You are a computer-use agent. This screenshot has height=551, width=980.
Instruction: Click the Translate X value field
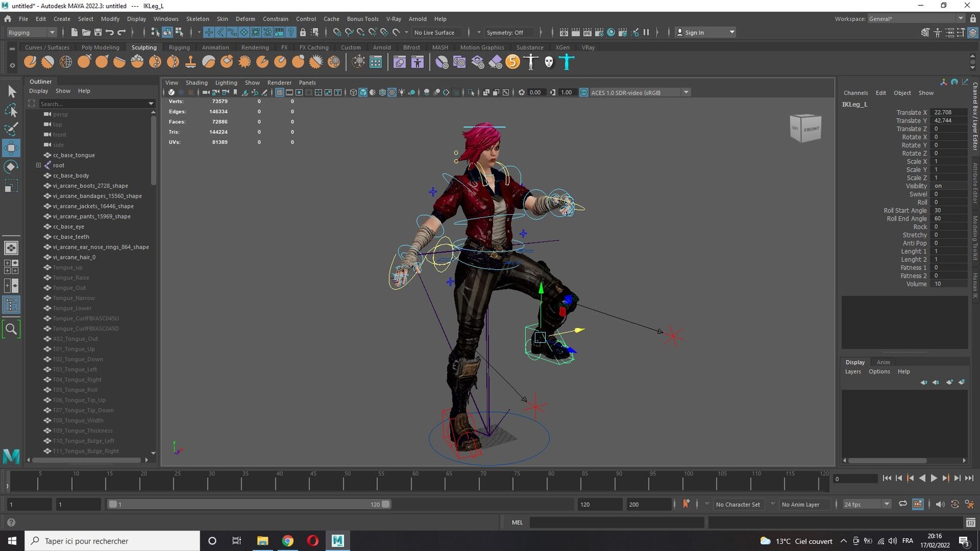(x=948, y=113)
